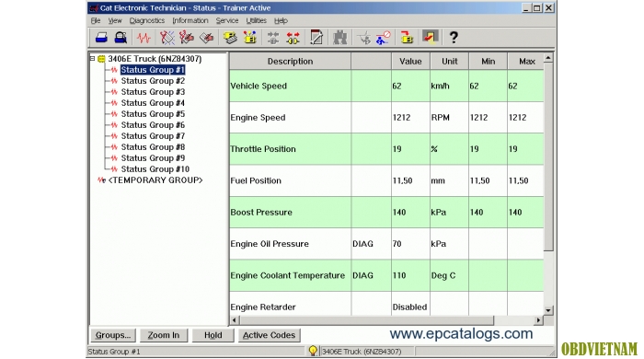Select the TEMPORARY GROUP tree item
Viewport: 644px width, 359px height.
point(155,180)
